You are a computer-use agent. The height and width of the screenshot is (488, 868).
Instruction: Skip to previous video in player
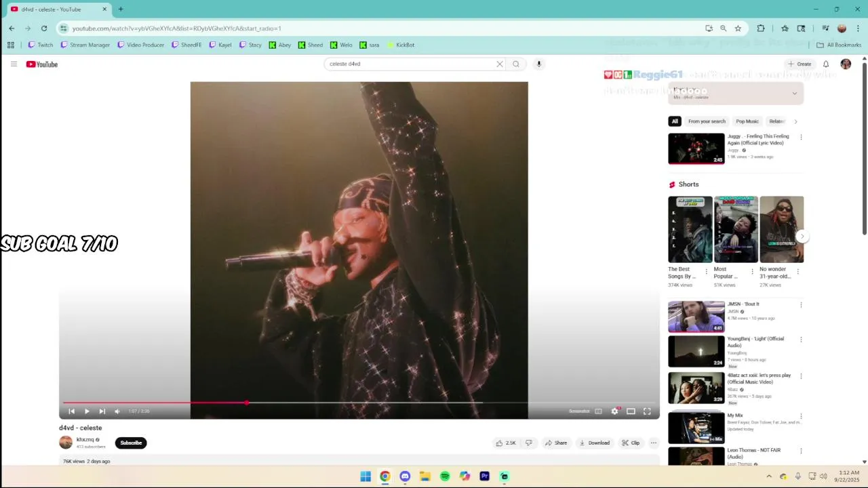point(71,411)
